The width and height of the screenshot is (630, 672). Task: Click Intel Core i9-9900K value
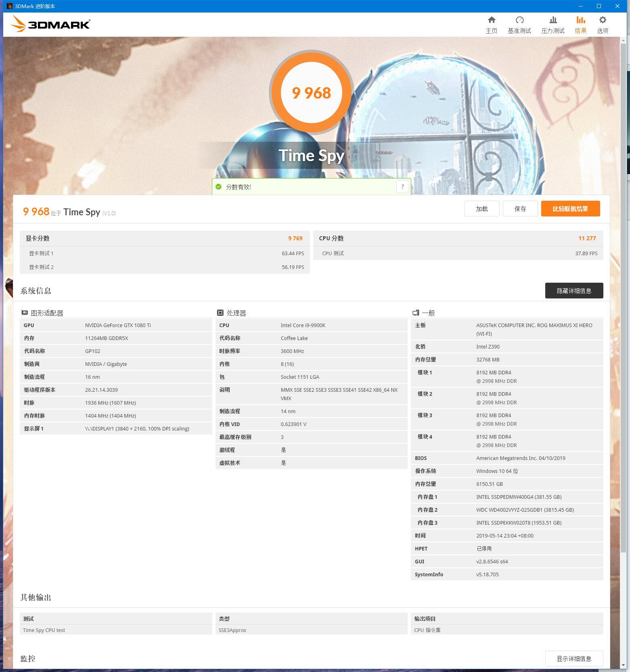point(303,325)
